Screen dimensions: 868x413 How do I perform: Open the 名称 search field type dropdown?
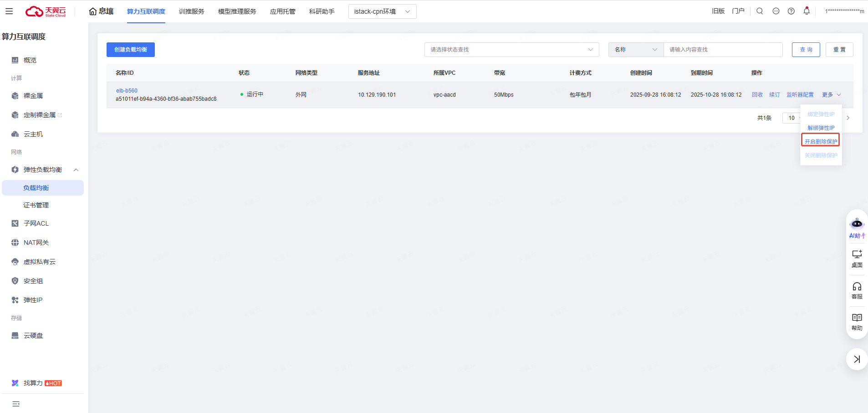coord(636,50)
